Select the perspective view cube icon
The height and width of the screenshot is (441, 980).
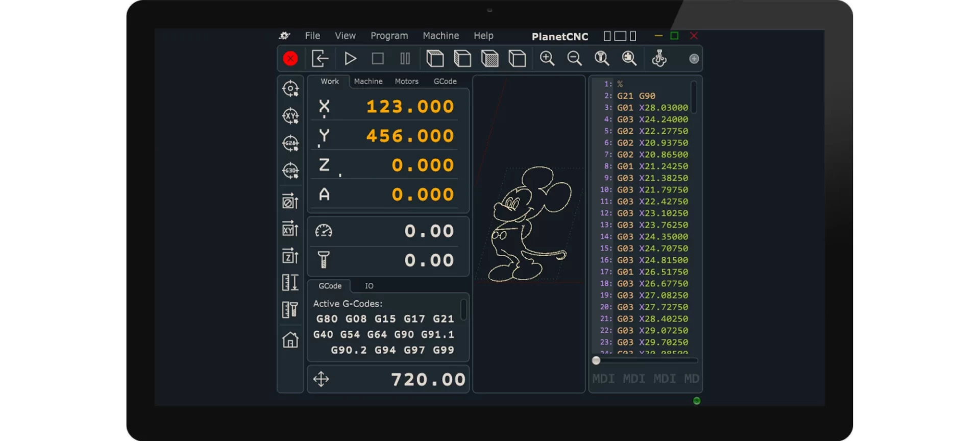coord(517,59)
